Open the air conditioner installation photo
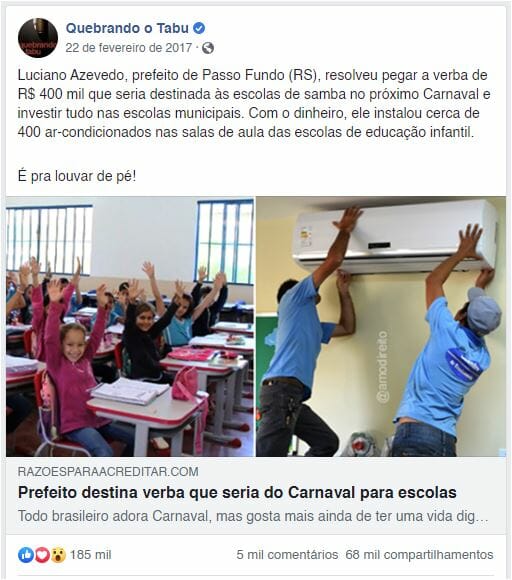Viewport: 512px width, 580px height. [381, 327]
